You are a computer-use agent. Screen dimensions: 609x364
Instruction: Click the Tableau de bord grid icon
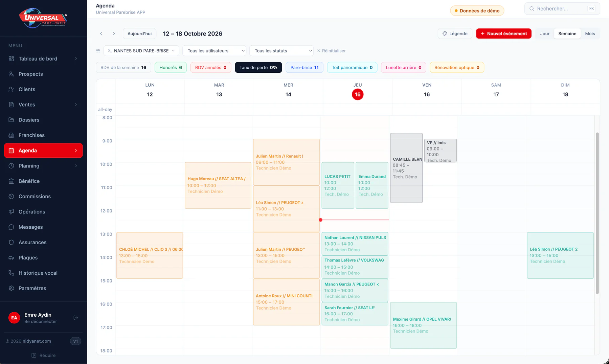[x=11, y=59]
